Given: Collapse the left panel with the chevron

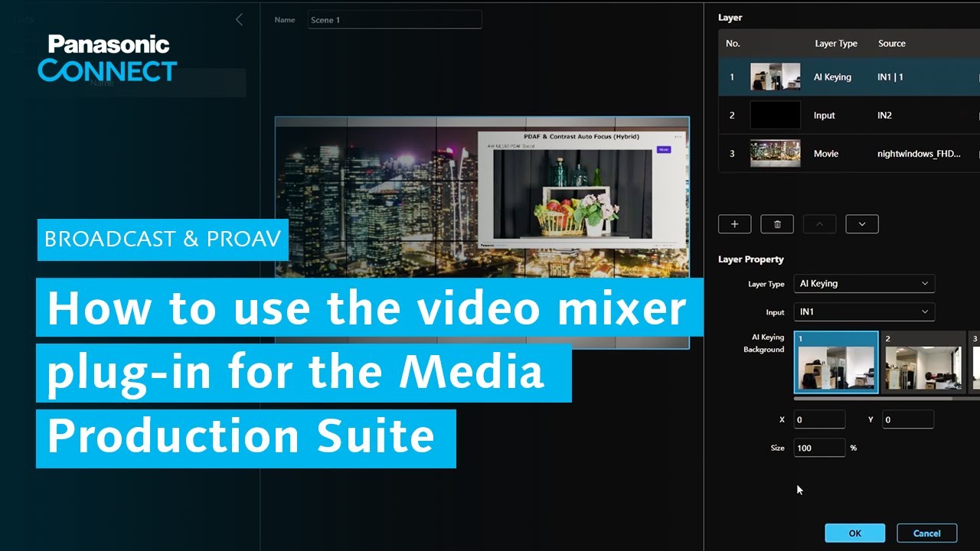Looking at the screenshot, I should coord(239,20).
